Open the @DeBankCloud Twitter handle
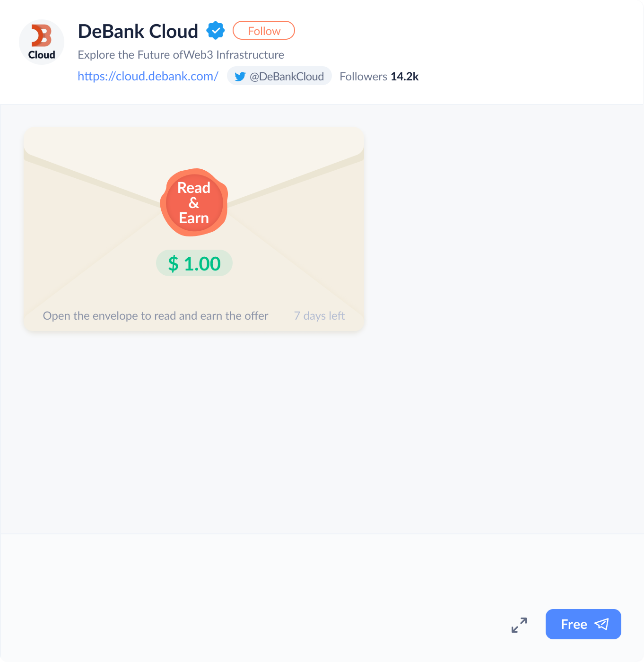This screenshot has height=662, width=644. coord(279,76)
